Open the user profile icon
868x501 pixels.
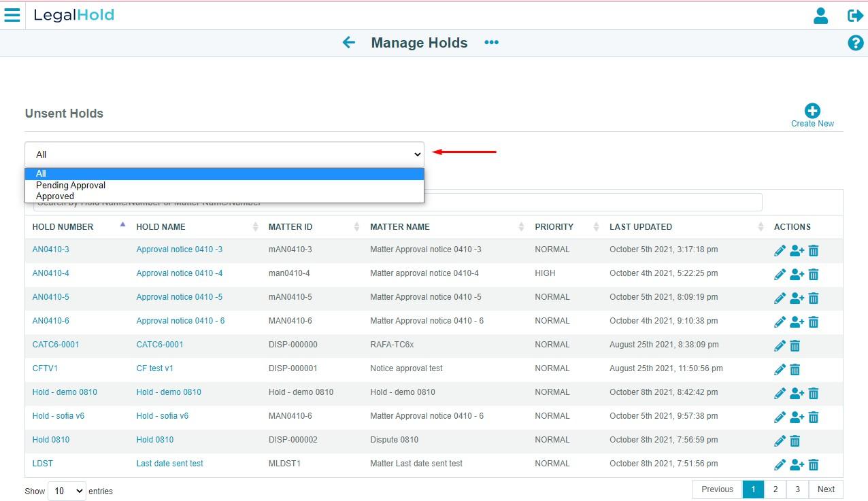click(x=820, y=15)
